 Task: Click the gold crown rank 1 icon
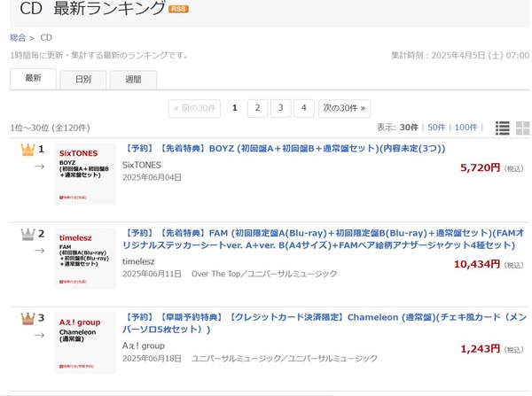[26, 149]
